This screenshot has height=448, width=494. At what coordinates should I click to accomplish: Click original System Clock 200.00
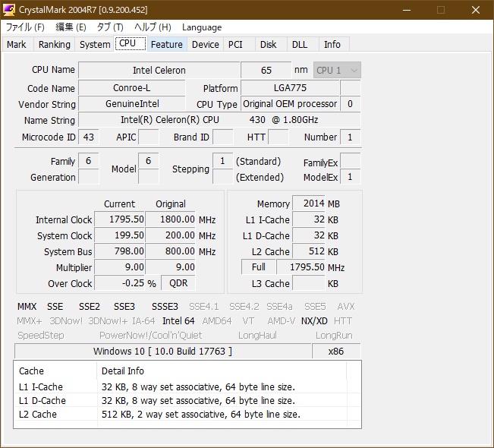tap(170, 235)
